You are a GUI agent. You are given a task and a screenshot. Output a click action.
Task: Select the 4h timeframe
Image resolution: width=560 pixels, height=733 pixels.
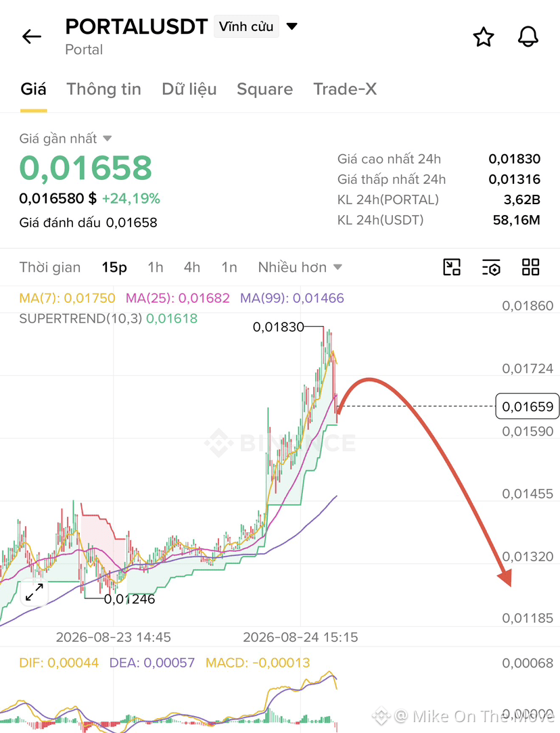[192, 267]
